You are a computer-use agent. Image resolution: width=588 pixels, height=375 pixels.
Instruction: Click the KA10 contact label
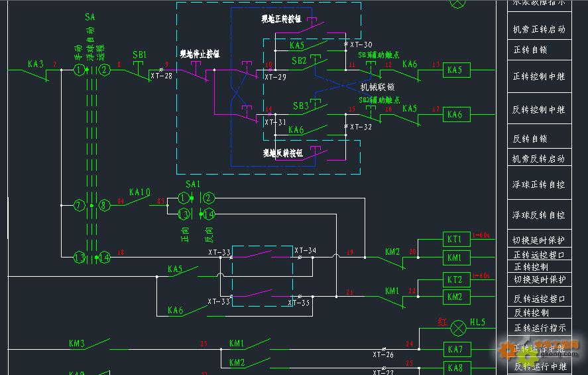point(140,192)
